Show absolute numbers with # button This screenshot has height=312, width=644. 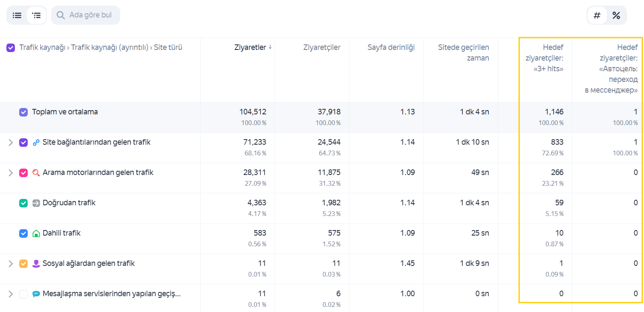pyautogui.click(x=597, y=15)
